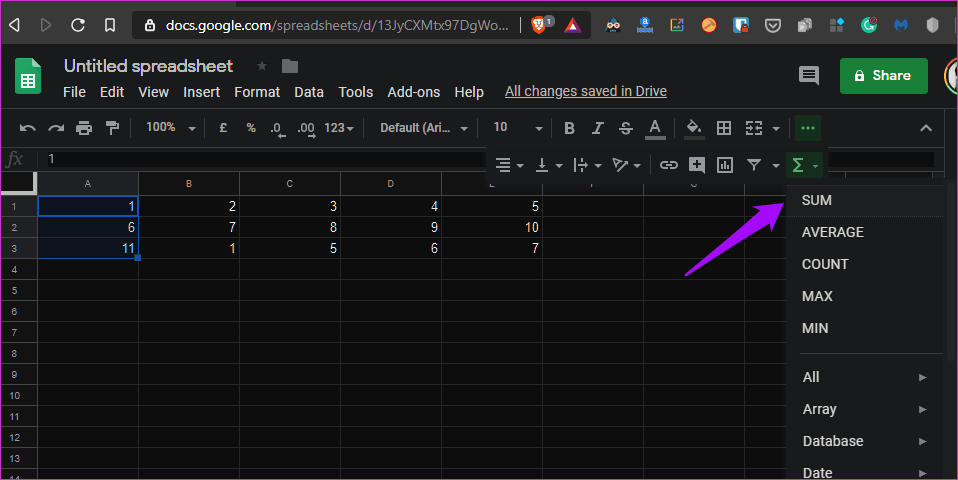Click the Insert comment icon
Screen dimensions: 958x480
point(697,165)
